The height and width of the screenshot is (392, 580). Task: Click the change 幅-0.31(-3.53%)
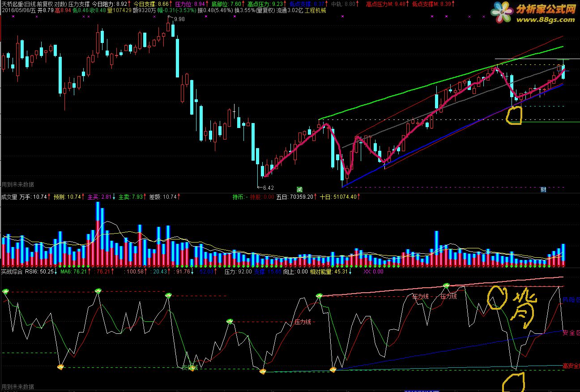click(178, 10)
